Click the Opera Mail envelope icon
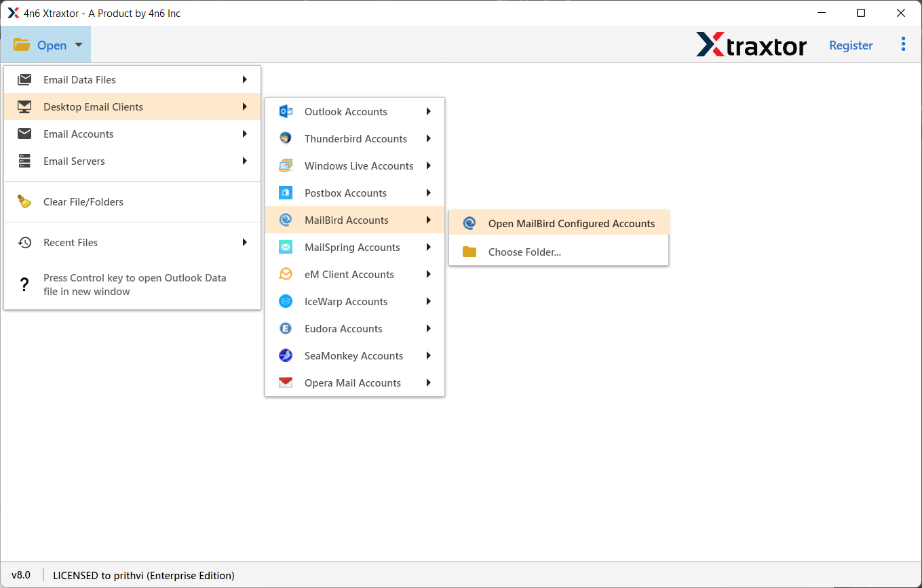922x588 pixels. coord(286,383)
